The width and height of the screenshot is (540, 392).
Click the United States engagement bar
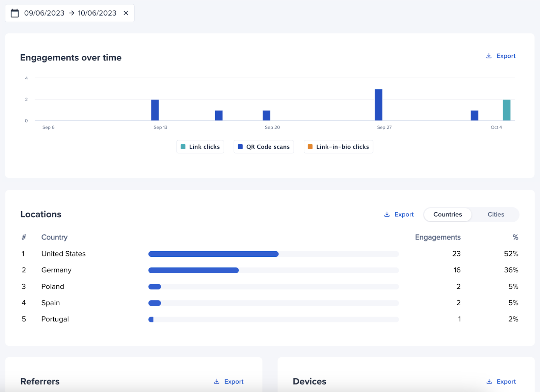[213, 254]
